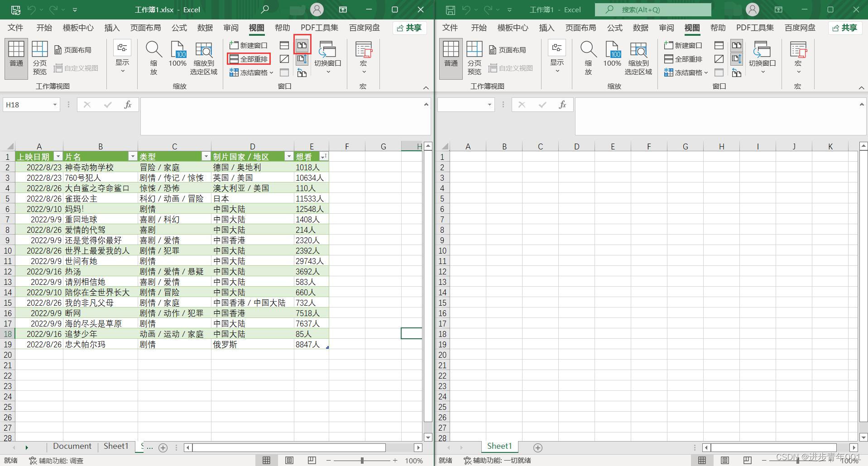Expand formula bar in left window
868x466 pixels.
426,104
